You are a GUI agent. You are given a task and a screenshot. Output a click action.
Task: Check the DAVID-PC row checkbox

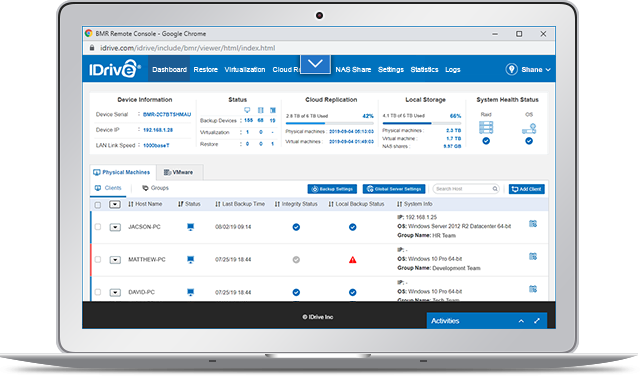[x=98, y=292]
